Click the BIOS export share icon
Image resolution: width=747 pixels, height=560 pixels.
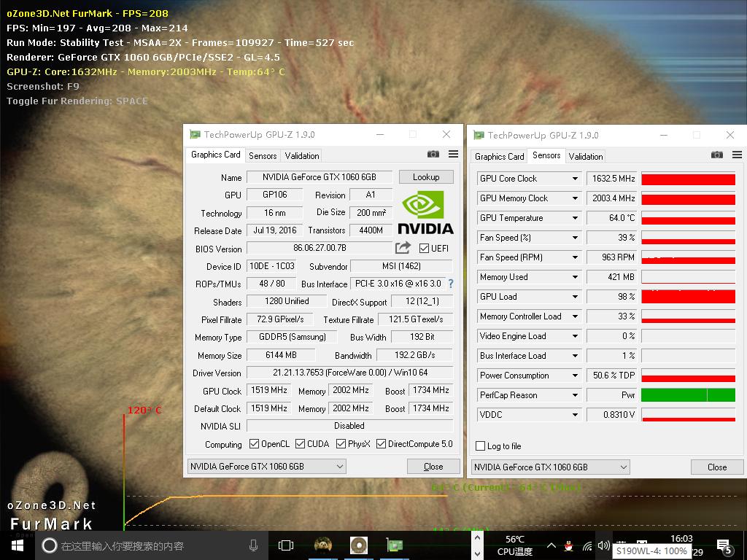coord(403,249)
